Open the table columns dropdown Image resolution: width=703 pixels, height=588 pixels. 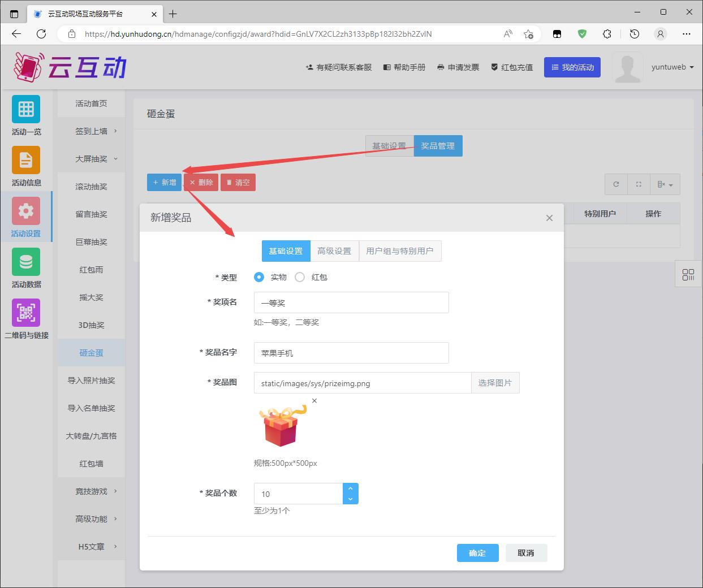click(665, 184)
